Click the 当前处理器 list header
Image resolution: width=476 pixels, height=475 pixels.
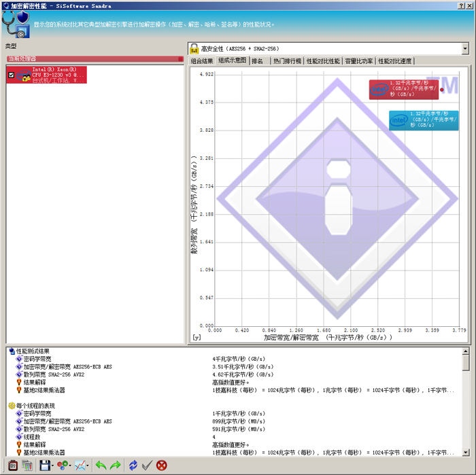[x=95, y=58]
